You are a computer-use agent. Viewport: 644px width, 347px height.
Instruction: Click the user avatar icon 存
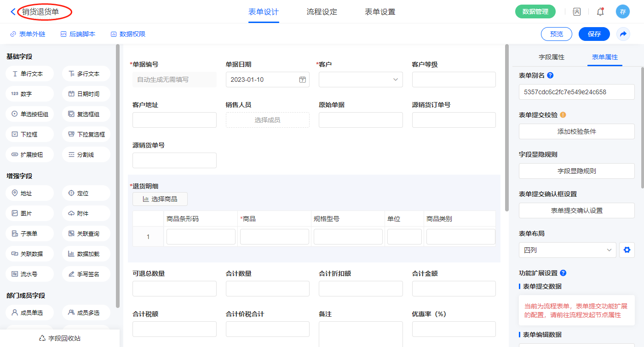622,12
